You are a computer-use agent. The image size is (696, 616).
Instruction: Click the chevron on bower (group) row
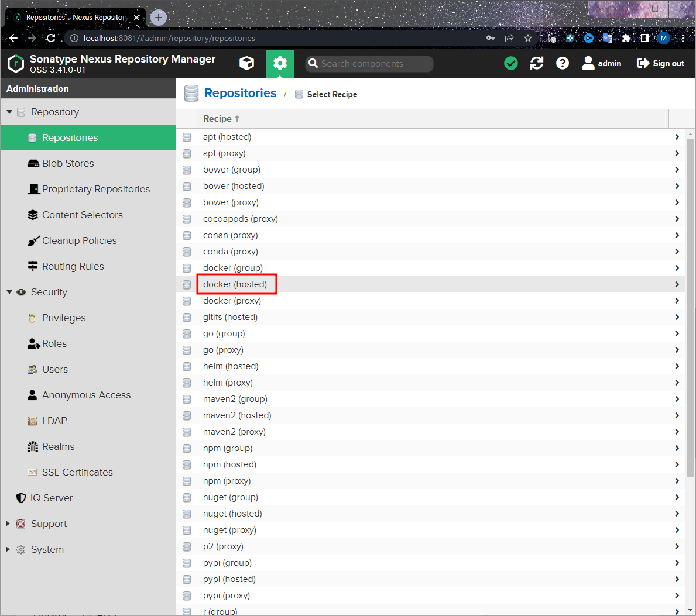(677, 170)
